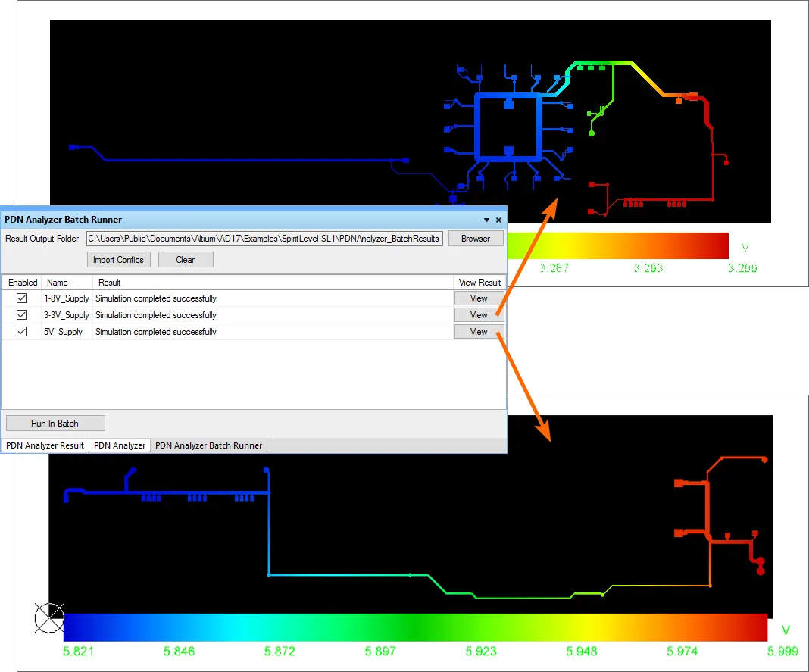Image resolution: width=809 pixels, height=672 pixels.
Task: Click the Import Configs button
Action: tap(119, 260)
